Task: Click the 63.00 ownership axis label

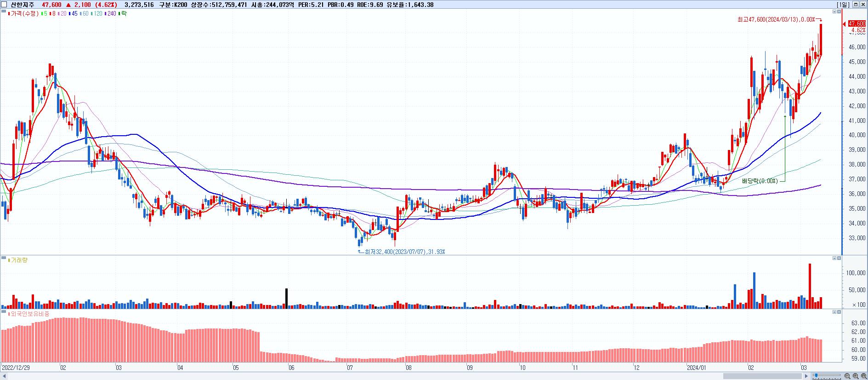Action: click(x=859, y=323)
